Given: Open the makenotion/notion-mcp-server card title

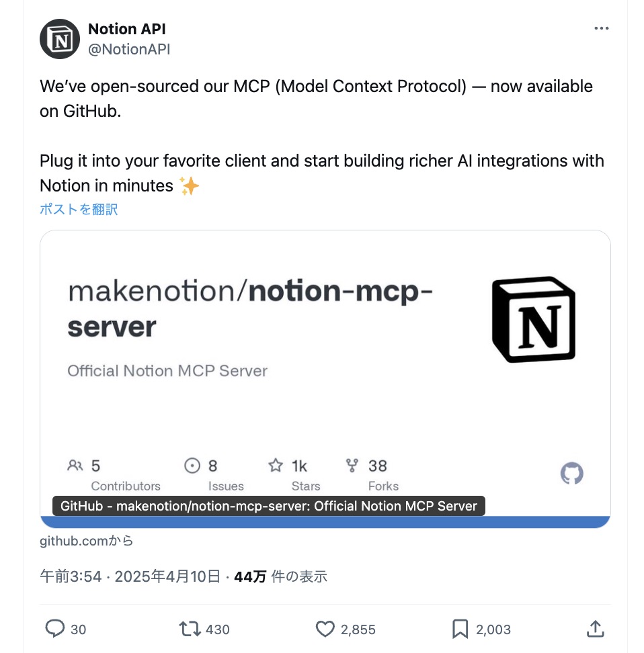Looking at the screenshot, I should (250, 308).
